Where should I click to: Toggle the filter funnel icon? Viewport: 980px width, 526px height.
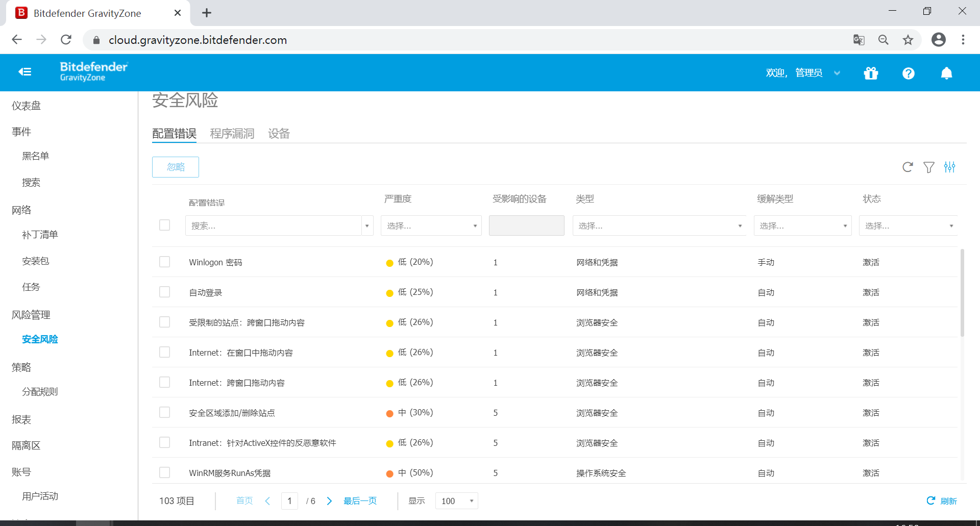[929, 167]
